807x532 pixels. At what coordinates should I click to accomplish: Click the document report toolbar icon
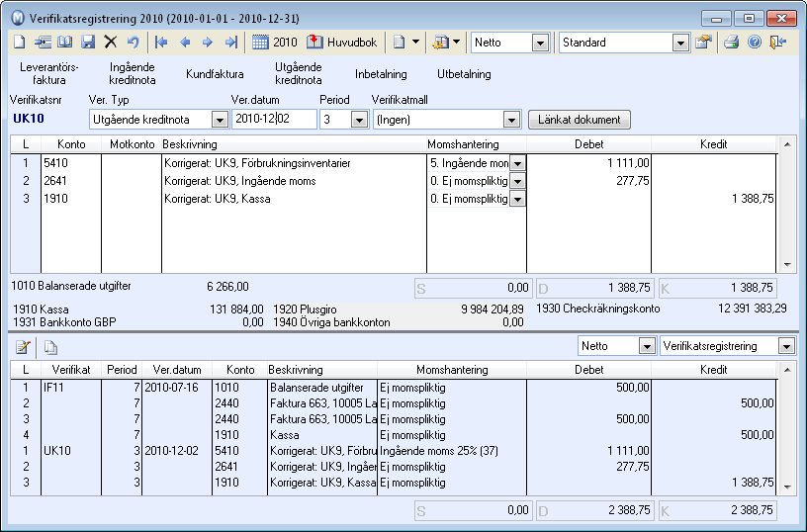pyautogui.click(x=399, y=43)
